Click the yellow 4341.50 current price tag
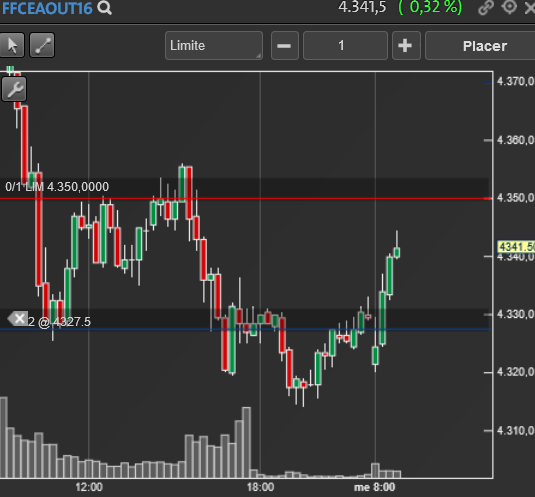 (516, 247)
